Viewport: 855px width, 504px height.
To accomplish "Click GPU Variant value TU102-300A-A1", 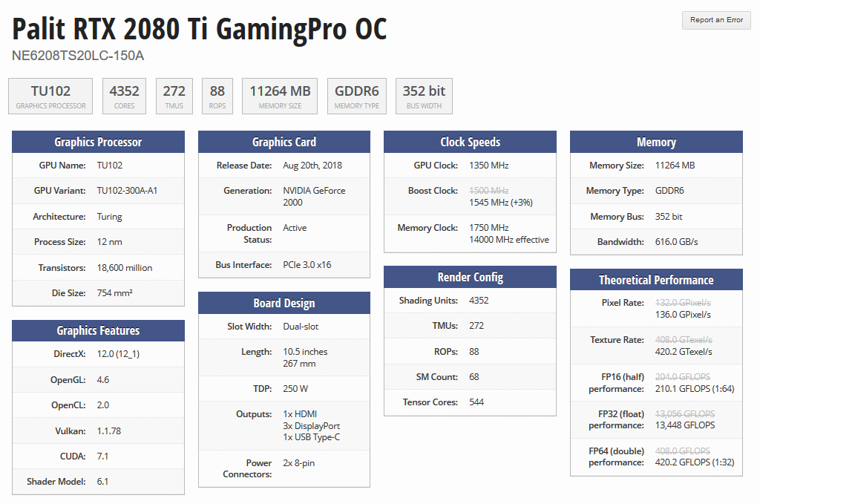I will click(127, 190).
